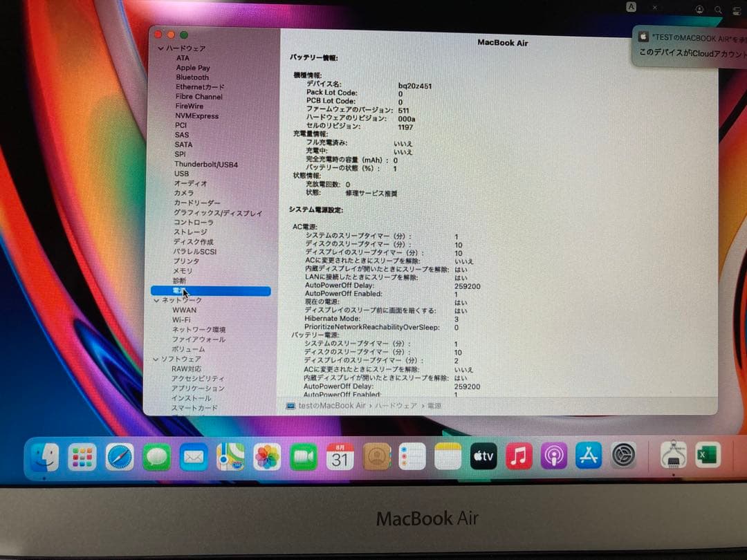Open Microsoft Excel from the Dock
This screenshot has width=747, height=560.
pos(707,456)
